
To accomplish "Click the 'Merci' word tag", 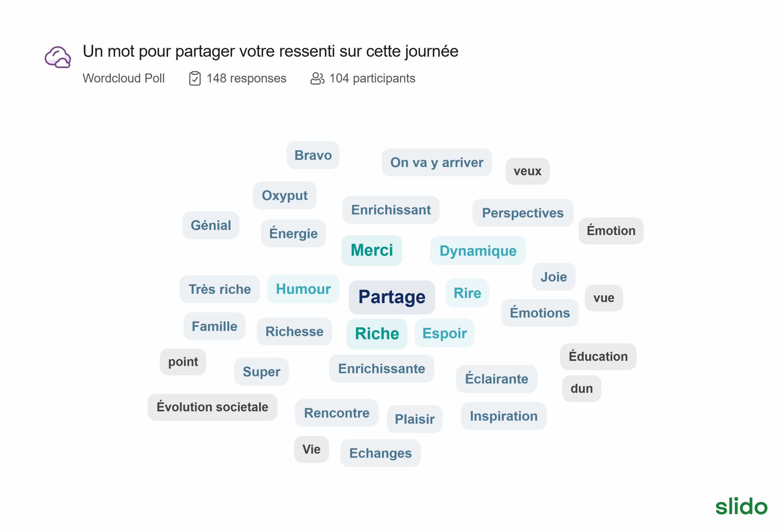I will (372, 250).
